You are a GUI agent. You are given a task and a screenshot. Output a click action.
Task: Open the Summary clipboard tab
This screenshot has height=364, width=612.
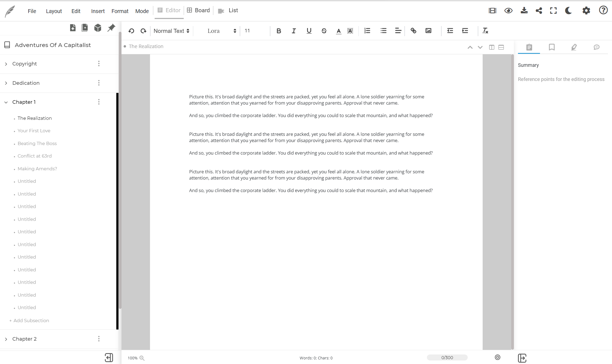coord(529,47)
